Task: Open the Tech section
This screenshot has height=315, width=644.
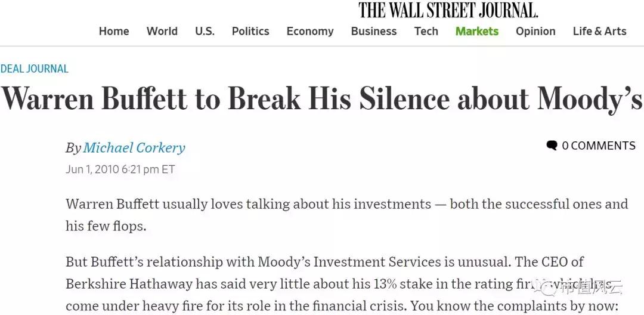Action: coord(426,32)
